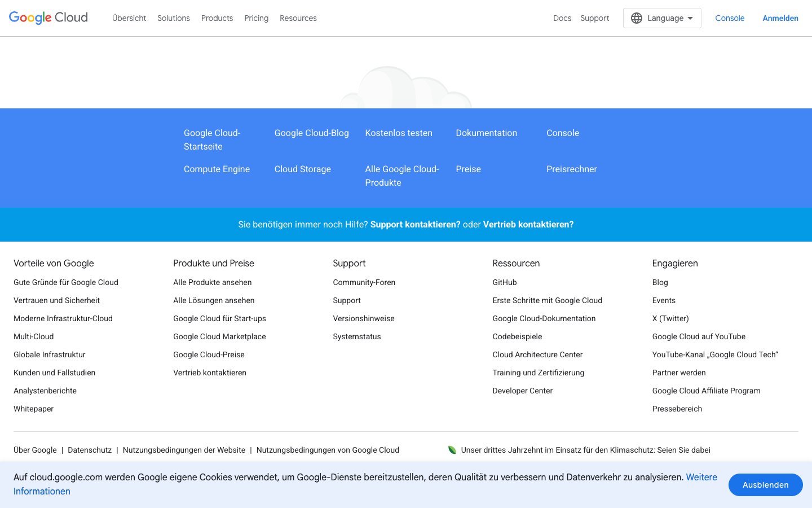Open the Preisrechner link
This screenshot has width=812, height=508.
coord(571,169)
